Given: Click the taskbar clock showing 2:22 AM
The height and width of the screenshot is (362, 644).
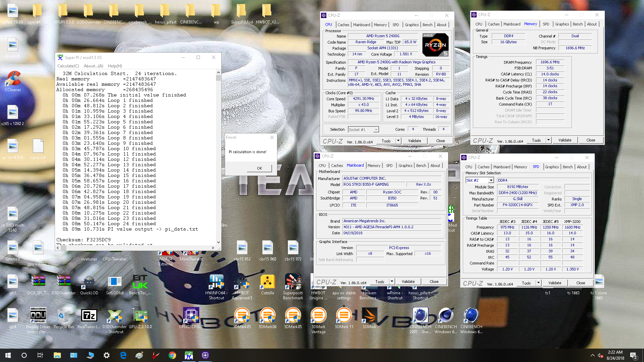Looking at the screenshot, I should pyautogui.click(x=615, y=355).
